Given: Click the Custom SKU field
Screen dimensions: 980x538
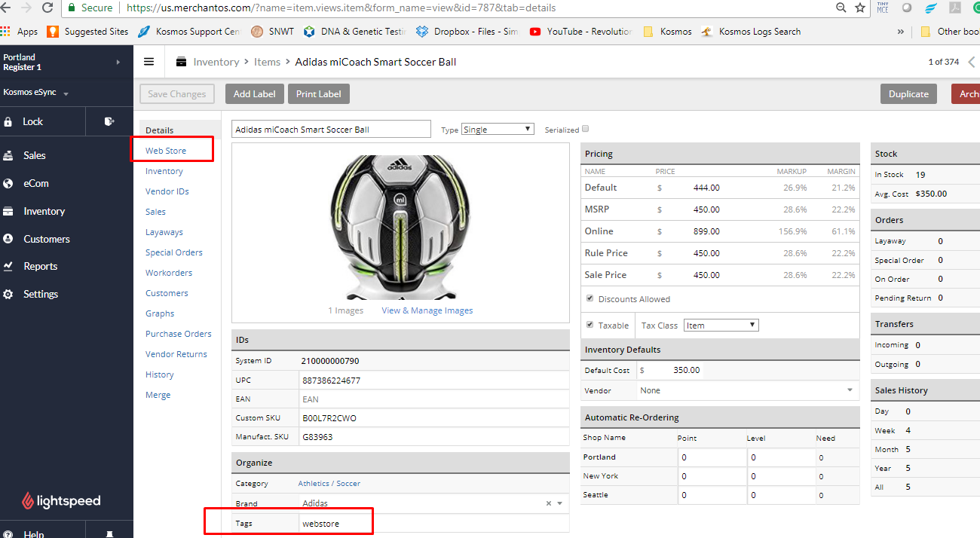Looking at the screenshot, I should coord(433,417).
